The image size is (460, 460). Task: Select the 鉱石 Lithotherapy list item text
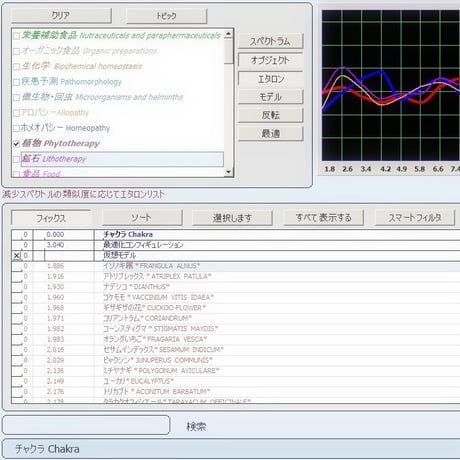coord(54,159)
